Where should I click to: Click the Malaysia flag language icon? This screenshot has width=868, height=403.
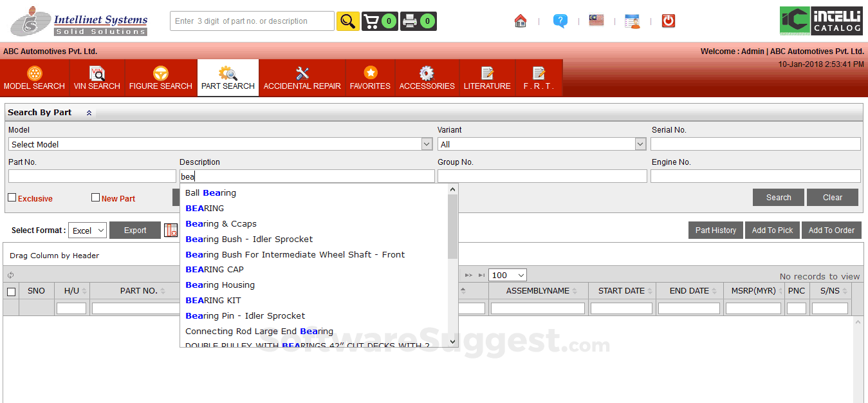[596, 21]
